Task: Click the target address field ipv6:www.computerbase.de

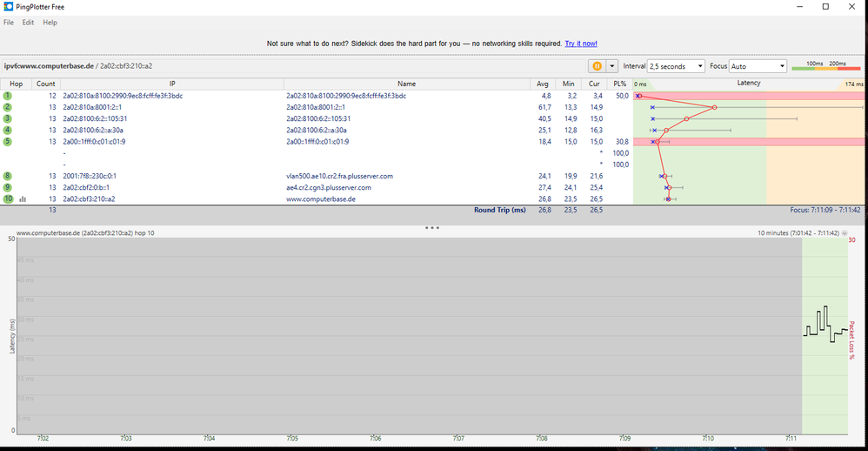Action: point(293,66)
